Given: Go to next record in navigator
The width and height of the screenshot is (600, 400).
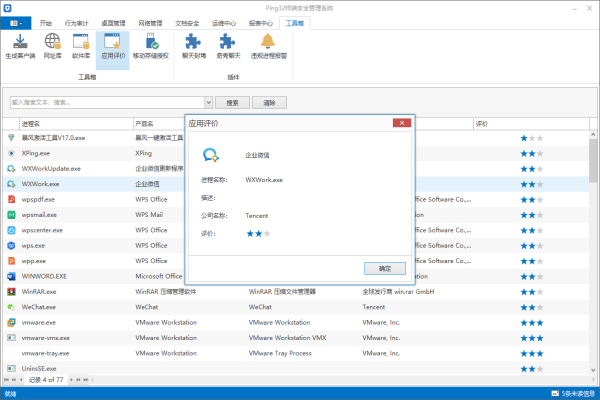Looking at the screenshot, I should (x=71, y=380).
